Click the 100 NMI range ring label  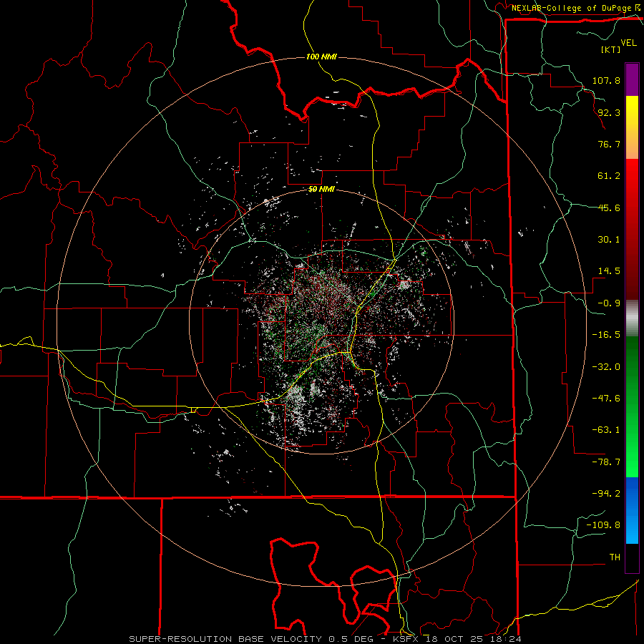pos(321,57)
